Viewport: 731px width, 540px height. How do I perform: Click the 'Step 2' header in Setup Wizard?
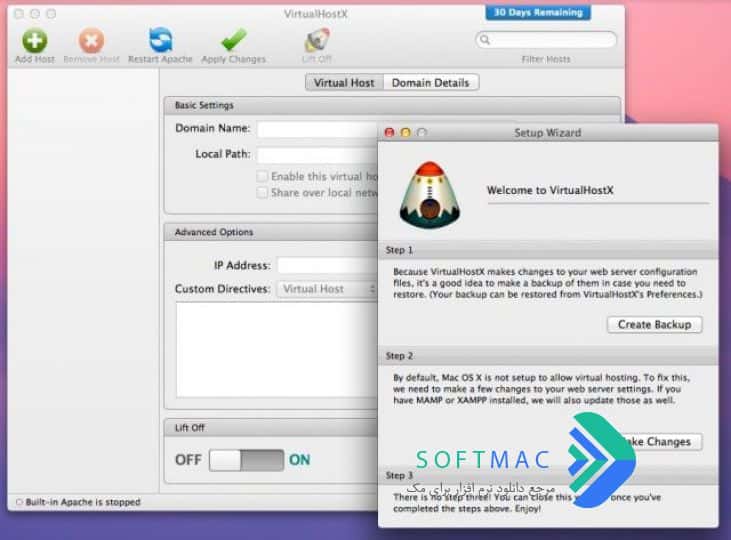(x=399, y=356)
